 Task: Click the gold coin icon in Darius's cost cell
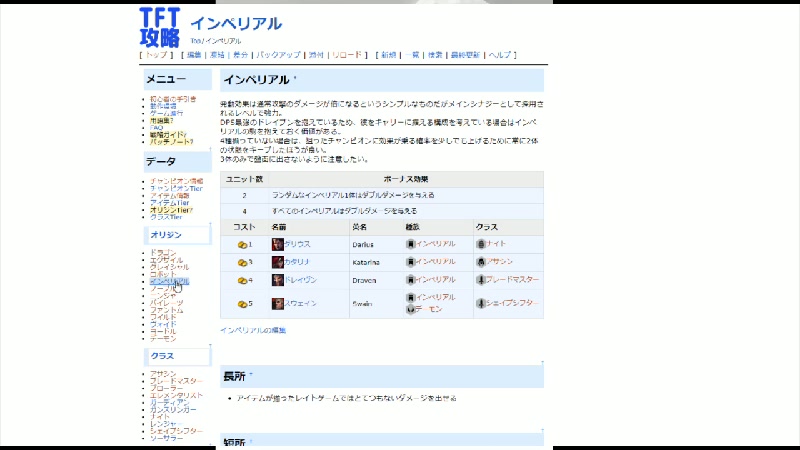click(242, 245)
